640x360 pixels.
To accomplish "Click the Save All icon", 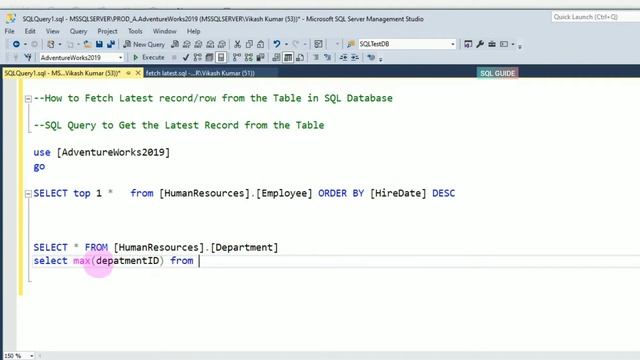I will tap(111, 44).
